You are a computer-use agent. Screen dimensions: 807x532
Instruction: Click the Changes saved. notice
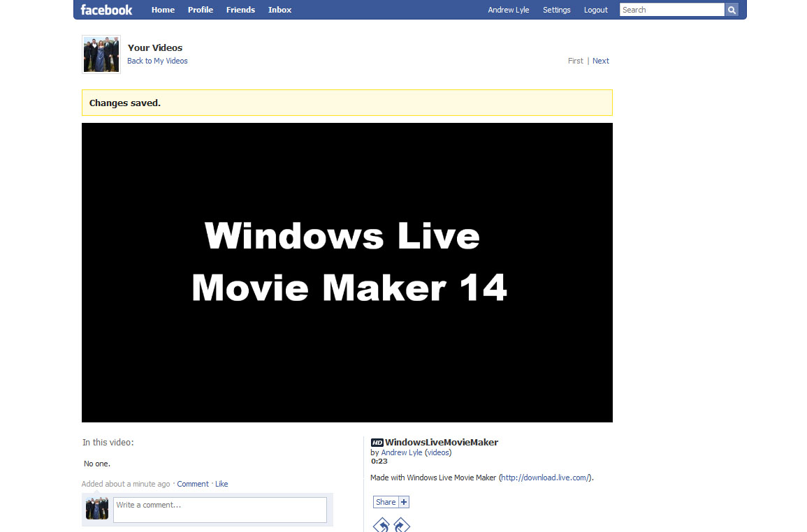(347, 103)
